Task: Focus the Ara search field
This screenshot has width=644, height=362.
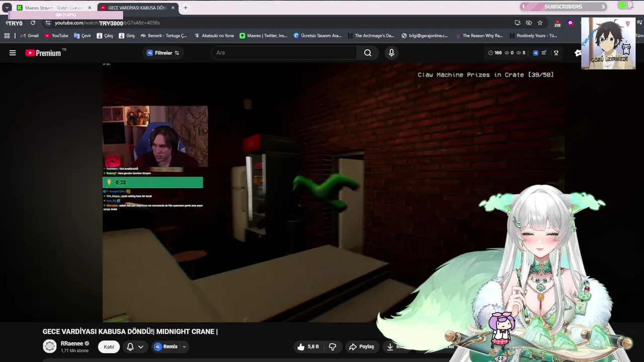Action: (x=284, y=53)
